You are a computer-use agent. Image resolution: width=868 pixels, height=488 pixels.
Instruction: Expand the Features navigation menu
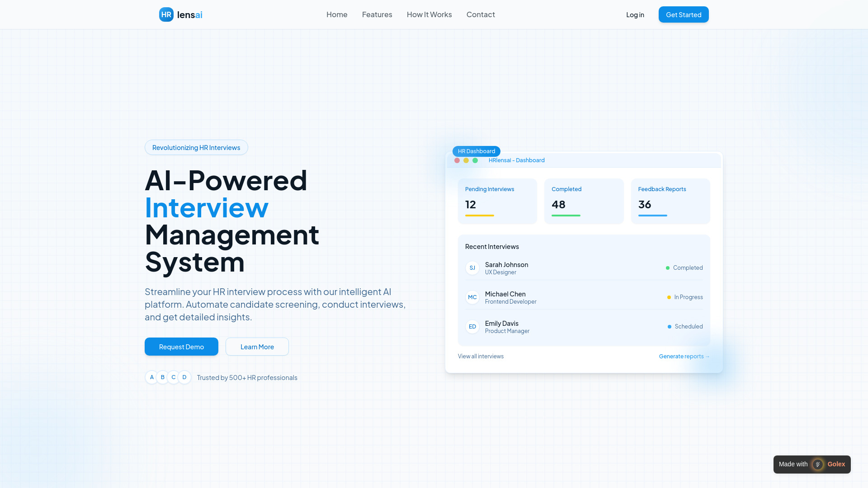click(377, 14)
